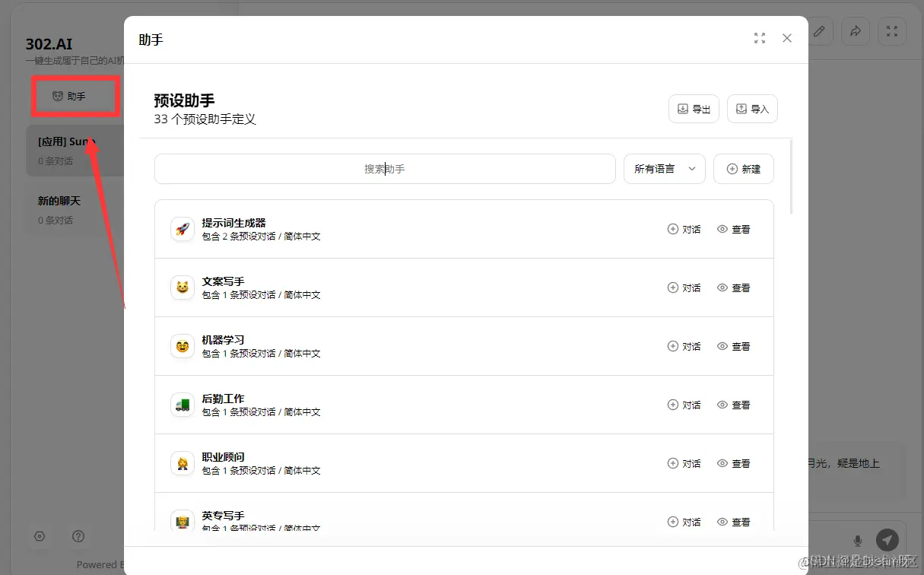Click inside the 搜索助手 search field
The width and height of the screenshot is (924, 575).
pos(385,169)
